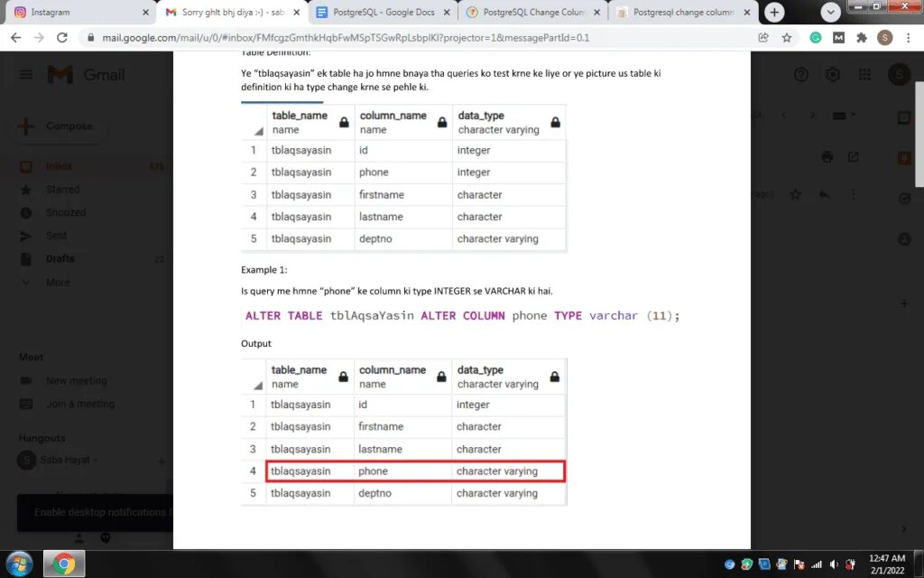Click the highlighted phone cell in Output table
This screenshot has width=924, height=578.
(402, 471)
